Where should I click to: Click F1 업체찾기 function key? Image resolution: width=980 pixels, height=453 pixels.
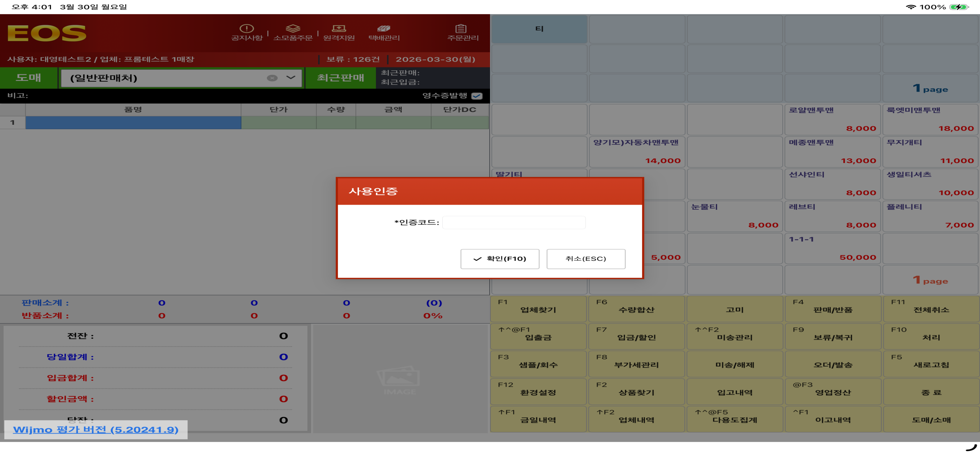point(538,309)
